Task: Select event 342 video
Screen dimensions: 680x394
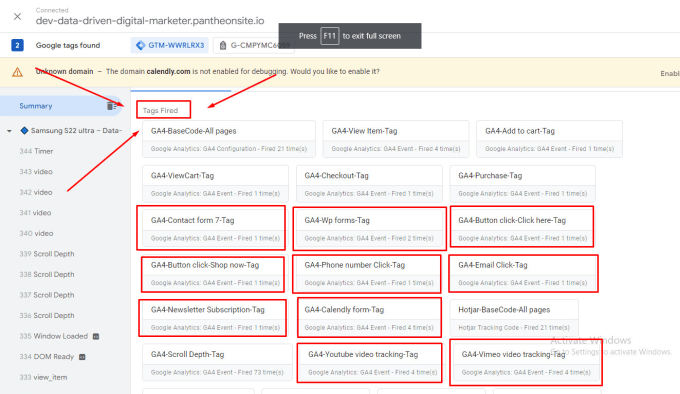Action: coord(36,192)
